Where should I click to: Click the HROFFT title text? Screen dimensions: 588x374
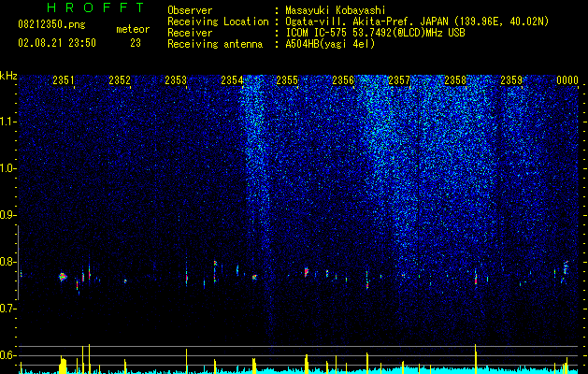coord(96,7)
